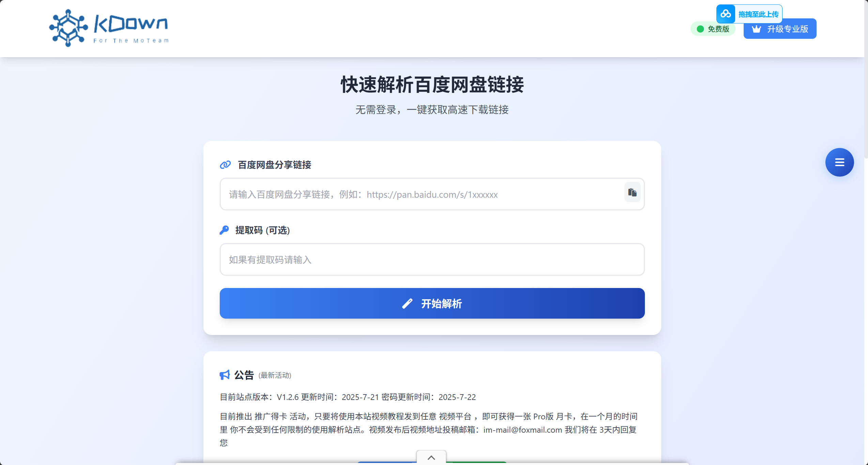Click the 免费版 plan badge
The image size is (868, 465).
[713, 29]
